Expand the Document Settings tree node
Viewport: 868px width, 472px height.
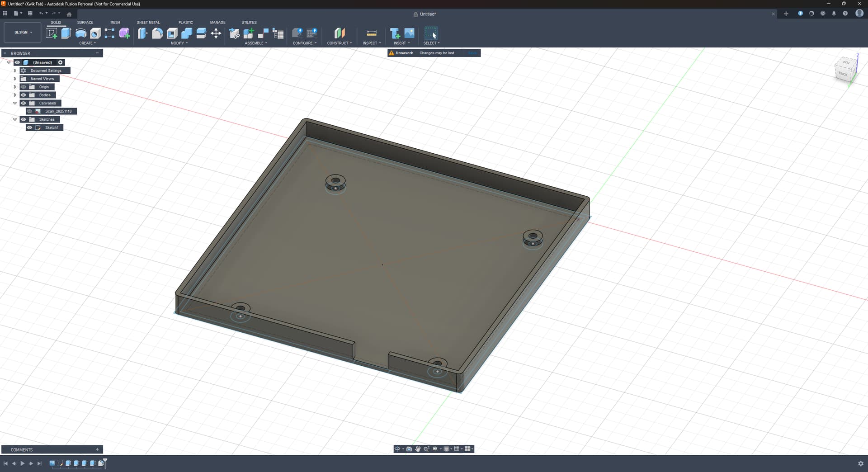pyautogui.click(x=15, y=71)
